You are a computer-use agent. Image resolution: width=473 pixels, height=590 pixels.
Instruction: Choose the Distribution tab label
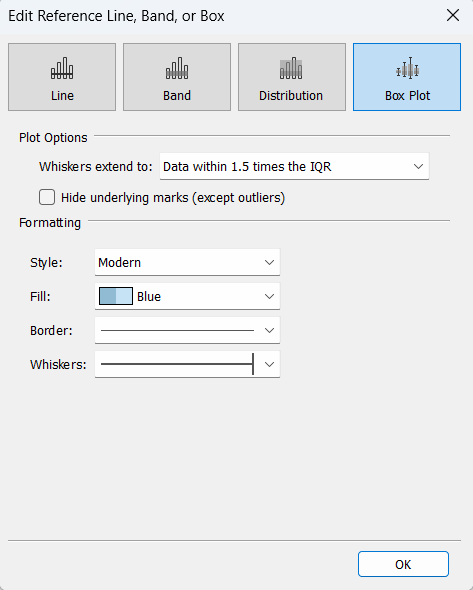[291, 96]
